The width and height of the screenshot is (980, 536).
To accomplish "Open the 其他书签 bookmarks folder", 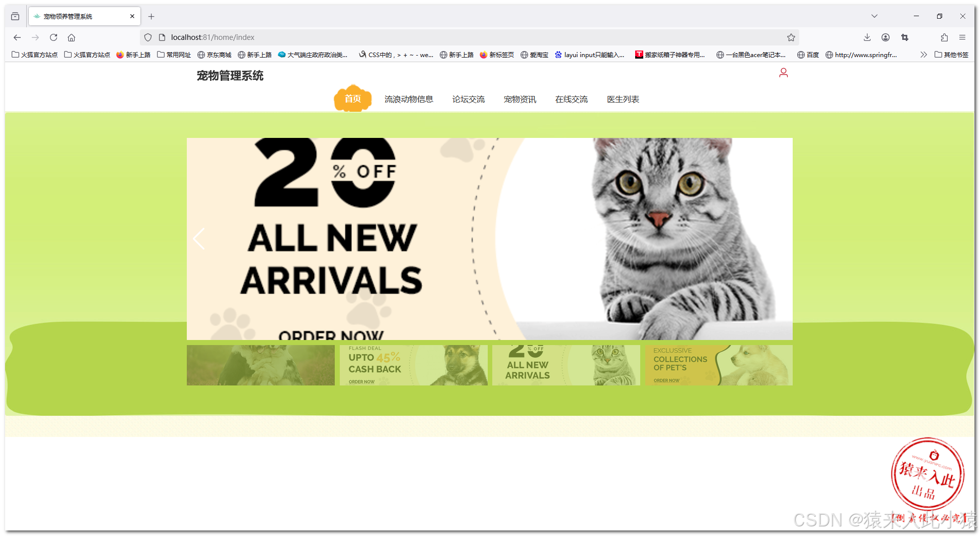I will 952,55.
